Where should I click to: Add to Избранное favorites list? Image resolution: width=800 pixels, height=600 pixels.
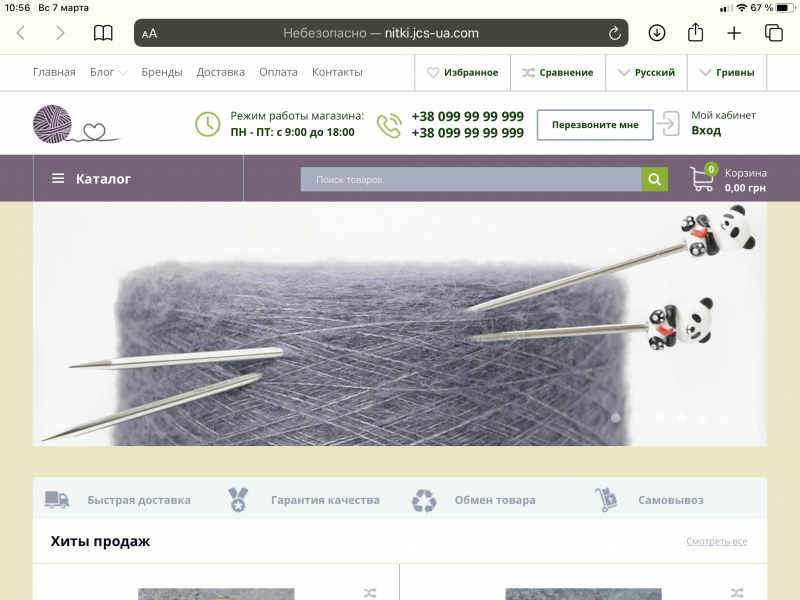[462, 72]
